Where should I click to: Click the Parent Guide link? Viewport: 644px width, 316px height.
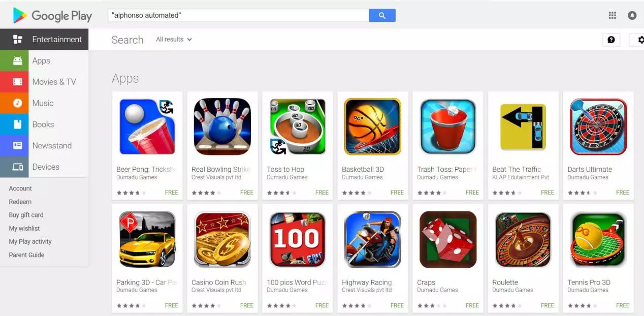[26, 255]
